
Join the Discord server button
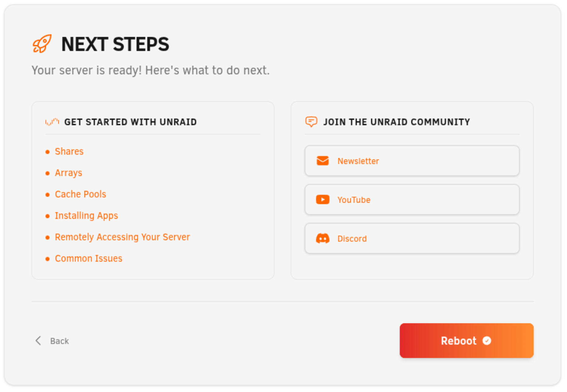[x=412, y=238]
